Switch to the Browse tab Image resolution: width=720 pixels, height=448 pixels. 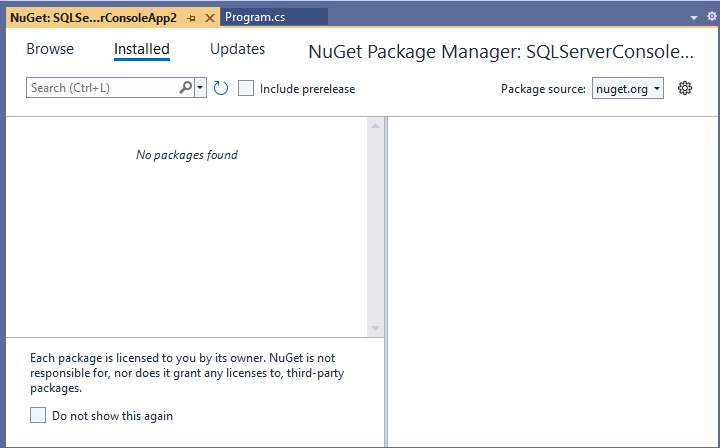pos(50,49)
